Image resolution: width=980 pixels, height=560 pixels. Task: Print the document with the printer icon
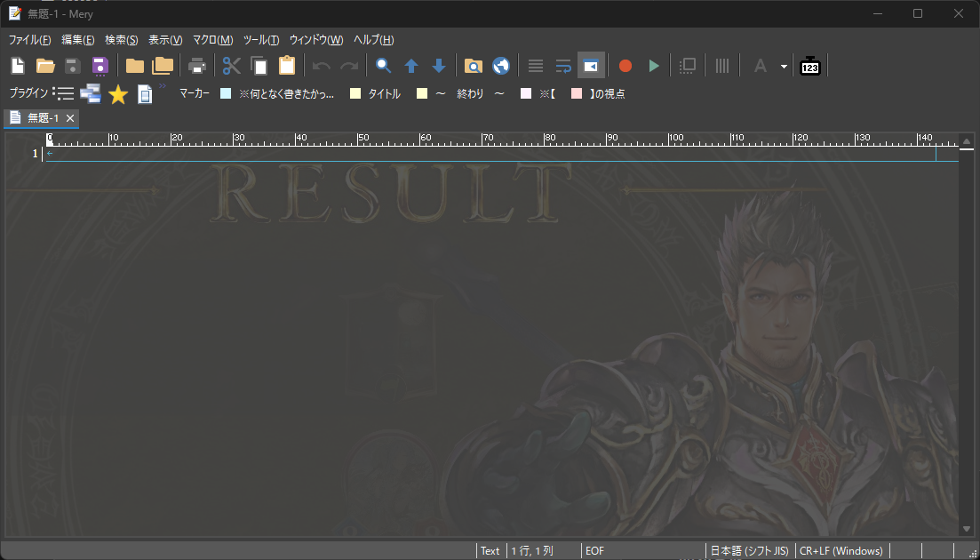tap(197, 66)
